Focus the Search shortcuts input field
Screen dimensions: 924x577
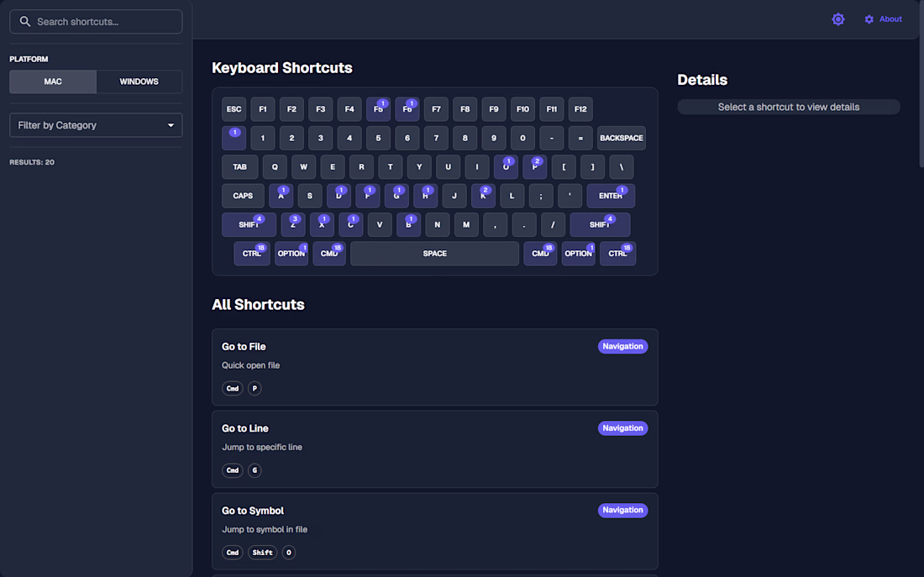coord(105,22)
